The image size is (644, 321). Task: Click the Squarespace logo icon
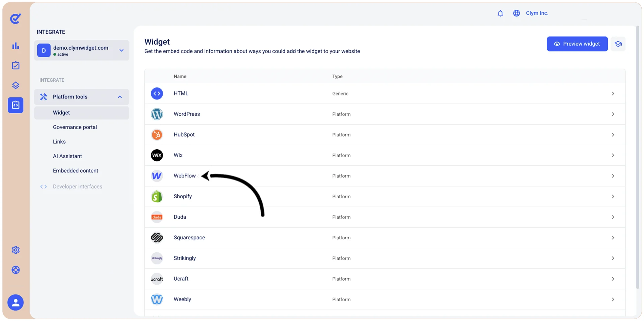157,238
